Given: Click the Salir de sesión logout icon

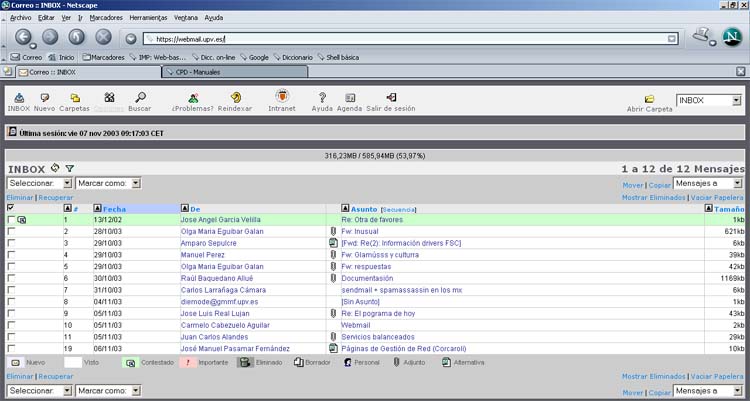Looking at the screenshot, I should pyautogui.click(x=391, y=98).
